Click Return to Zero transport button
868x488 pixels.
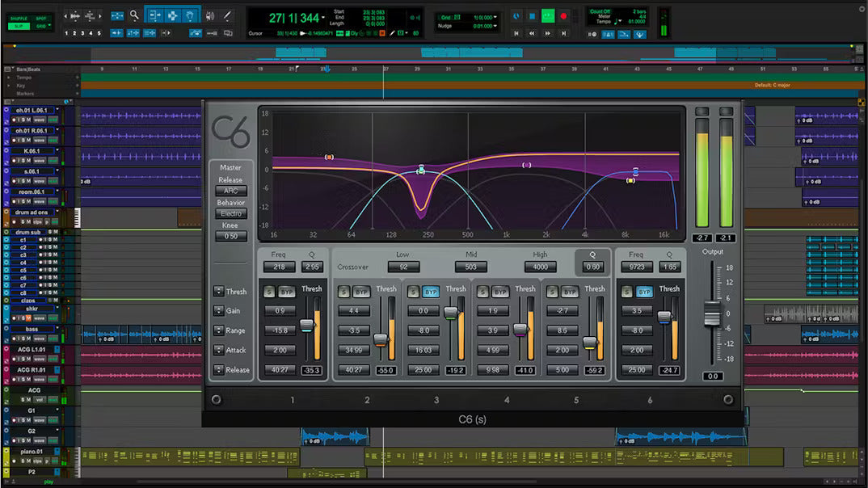coord(516,34)
